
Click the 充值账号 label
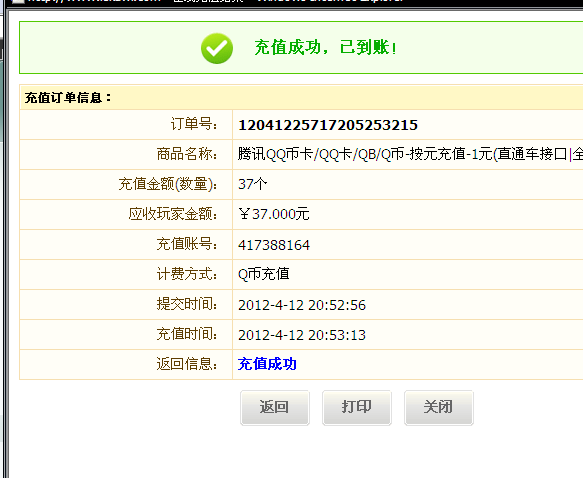pos(187,244)
